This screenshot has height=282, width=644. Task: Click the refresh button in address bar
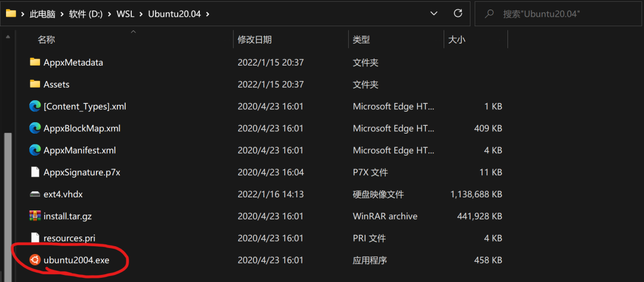458,14
